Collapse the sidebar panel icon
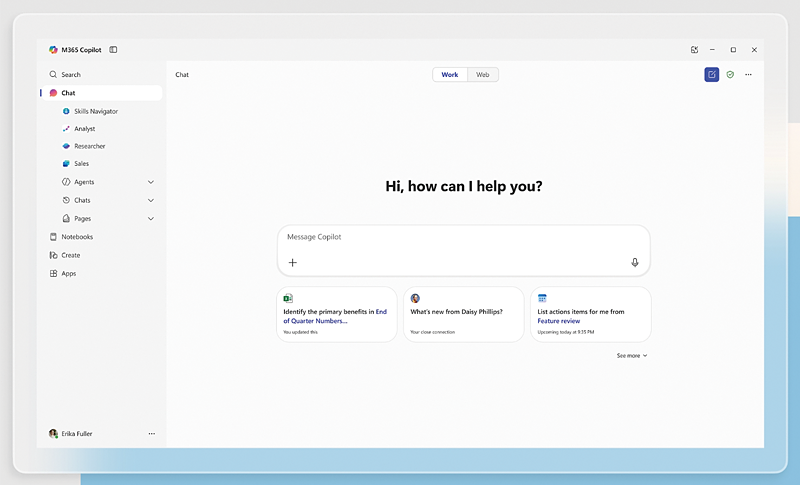Screen dimensions: 800x485 [x=113, y=49]
